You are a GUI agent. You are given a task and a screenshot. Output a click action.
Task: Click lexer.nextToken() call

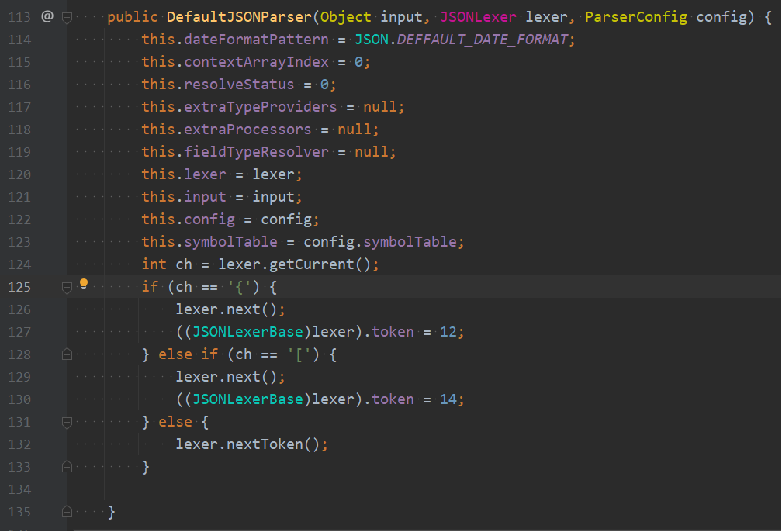[x=247, y=444]
